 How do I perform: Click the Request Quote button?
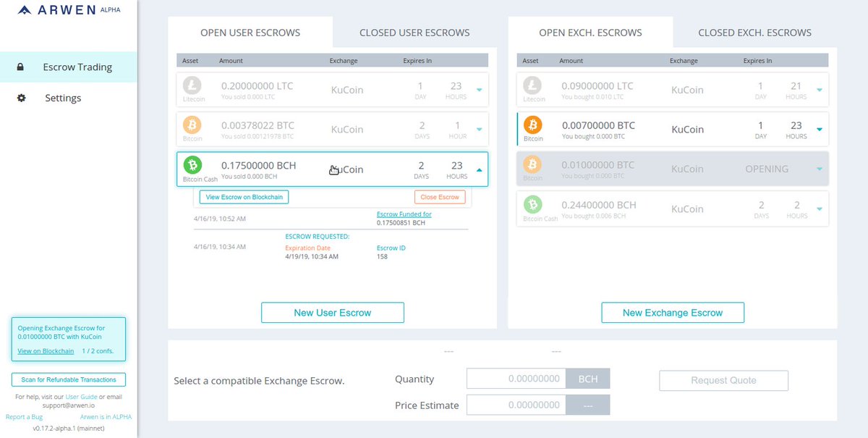[x=723, y=380]
